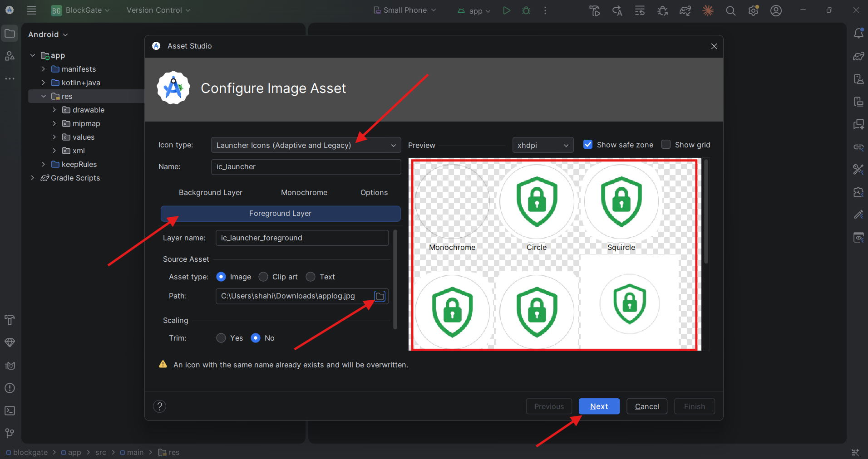Run the app with the green play icon
This screenshot has width=868, height=459.
coord(507,10)
